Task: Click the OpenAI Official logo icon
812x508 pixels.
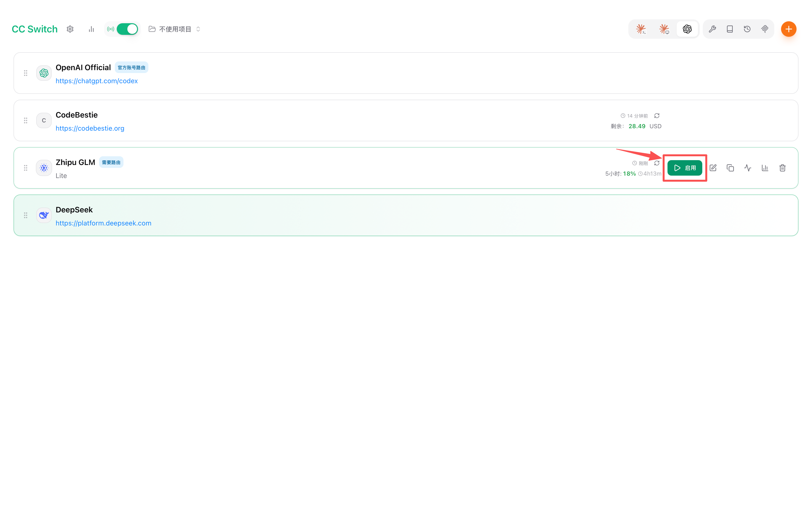Action: click(44, 73)
